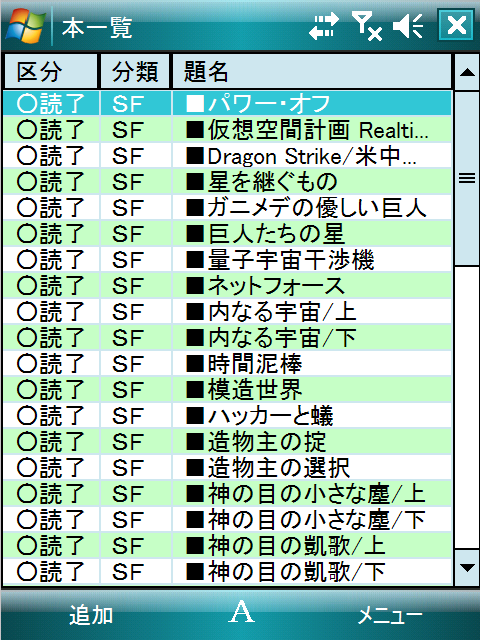The height and width of the screenshot is (640, 480).
Task: Sort by the 区分 column header
Action: [51, 72]
